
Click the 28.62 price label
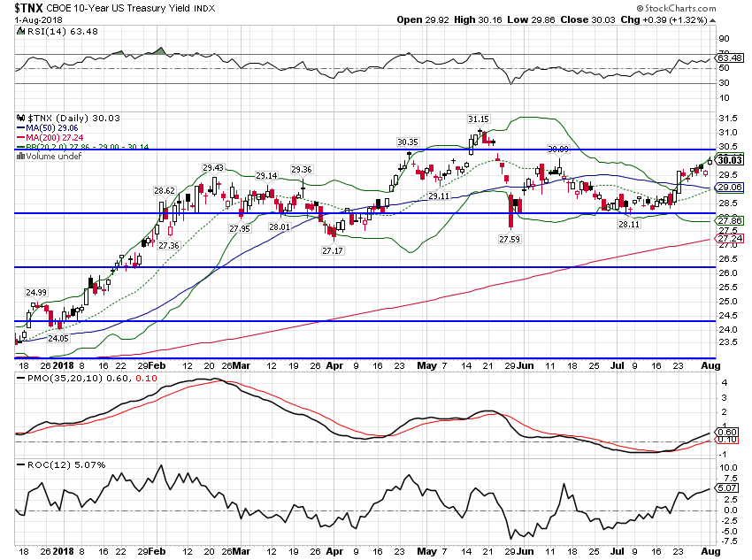click(165, 190)
